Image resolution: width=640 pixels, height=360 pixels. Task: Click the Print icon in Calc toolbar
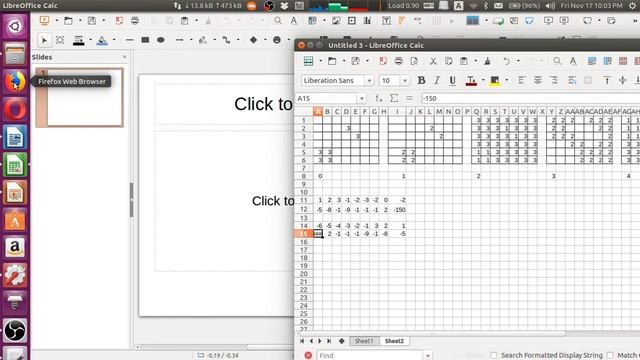coord(398,61)
